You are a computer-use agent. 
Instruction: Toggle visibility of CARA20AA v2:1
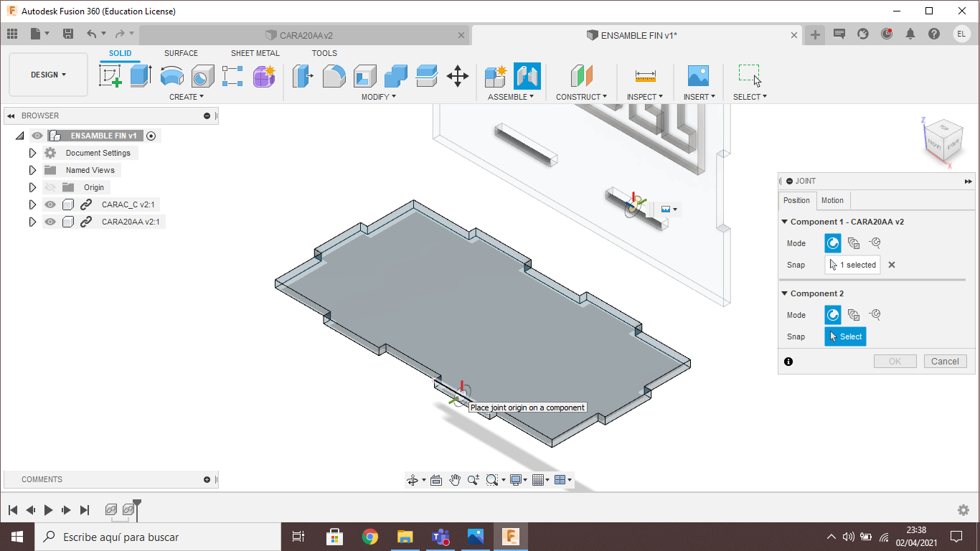[50, 222]
